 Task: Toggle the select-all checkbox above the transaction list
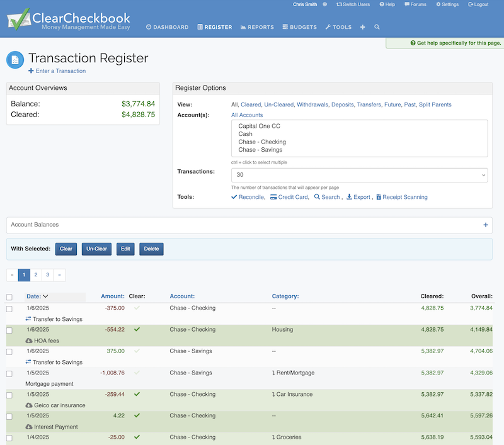click(8, 296)
